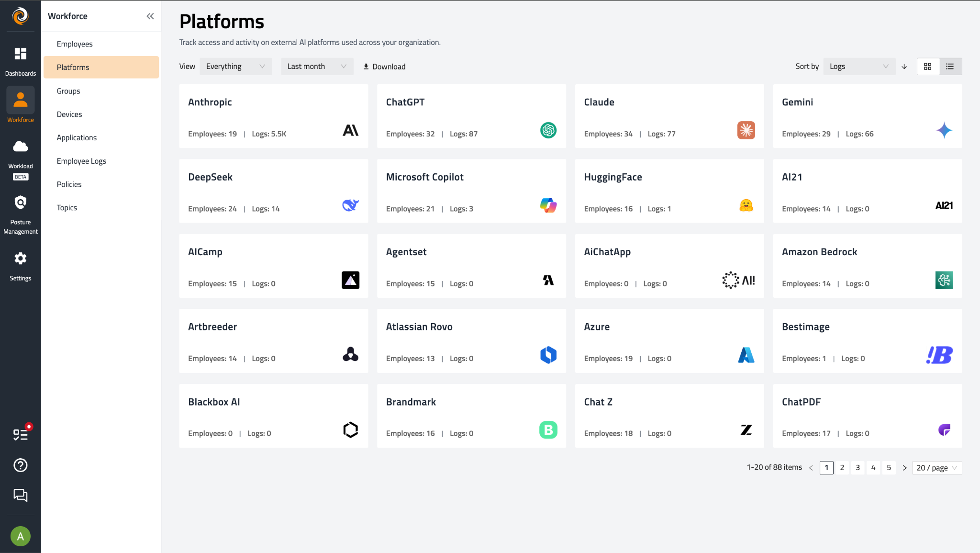Open the Chat Z platform card title
The height and width of the screenshot is (553, 980).
[598, 402]
